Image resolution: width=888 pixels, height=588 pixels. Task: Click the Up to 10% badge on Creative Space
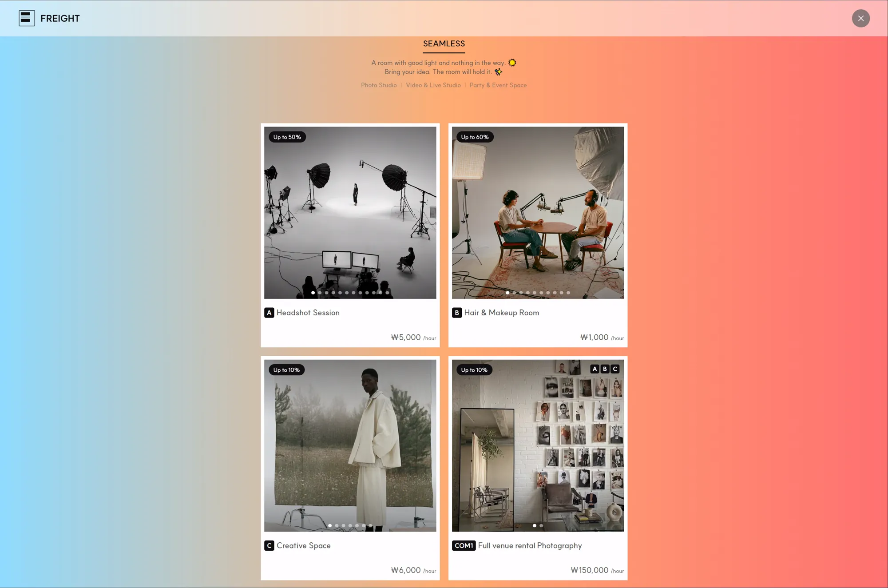pyautogui.click(x=286, y=369)
